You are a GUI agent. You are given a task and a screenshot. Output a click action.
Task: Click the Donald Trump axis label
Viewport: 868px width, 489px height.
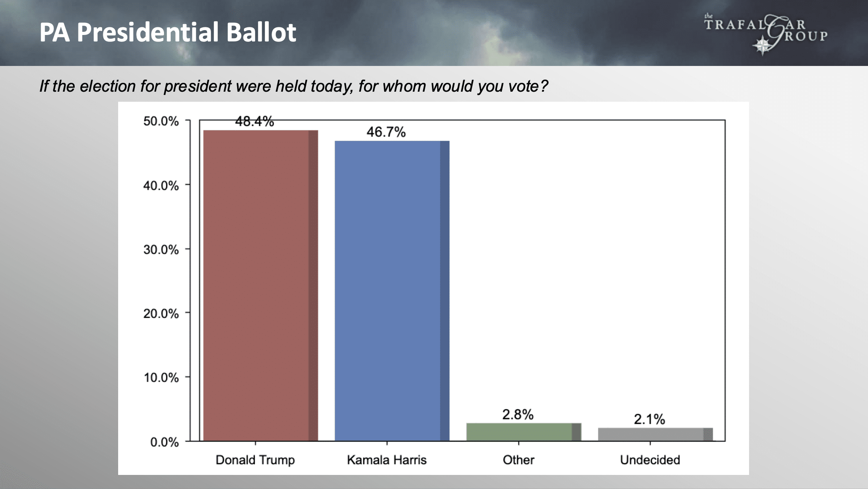point(255,460)
